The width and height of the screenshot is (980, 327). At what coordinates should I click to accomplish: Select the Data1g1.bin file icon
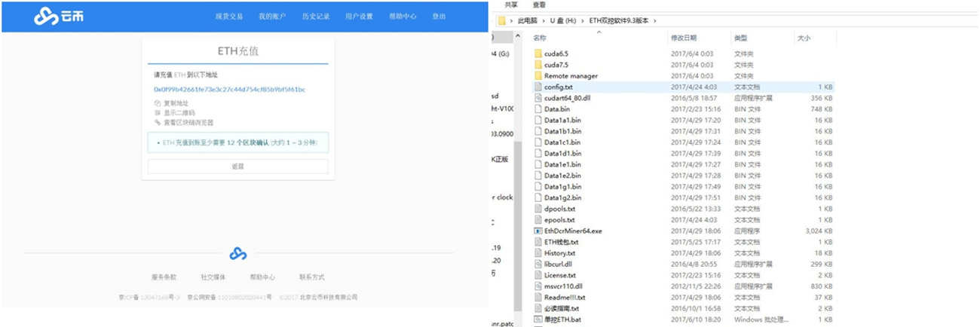[537, 186]
